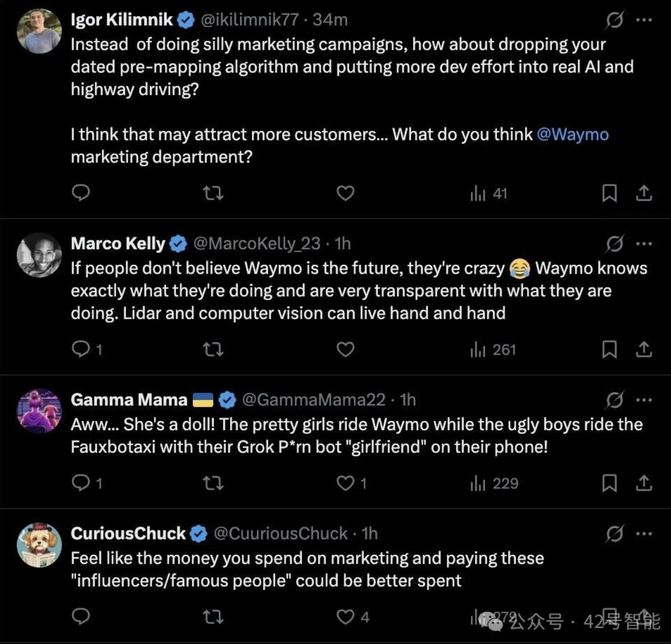Open the @MarcoKelly_23 profile handle

[256, 244]
